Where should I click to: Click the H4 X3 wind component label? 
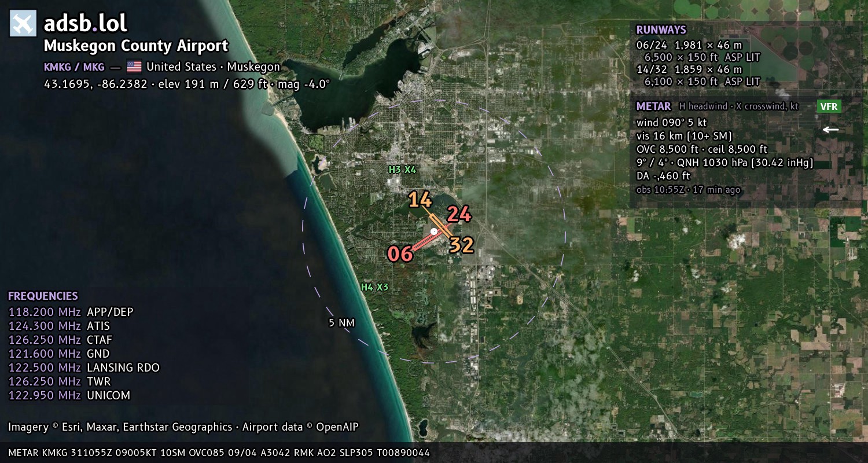point(374,287)
